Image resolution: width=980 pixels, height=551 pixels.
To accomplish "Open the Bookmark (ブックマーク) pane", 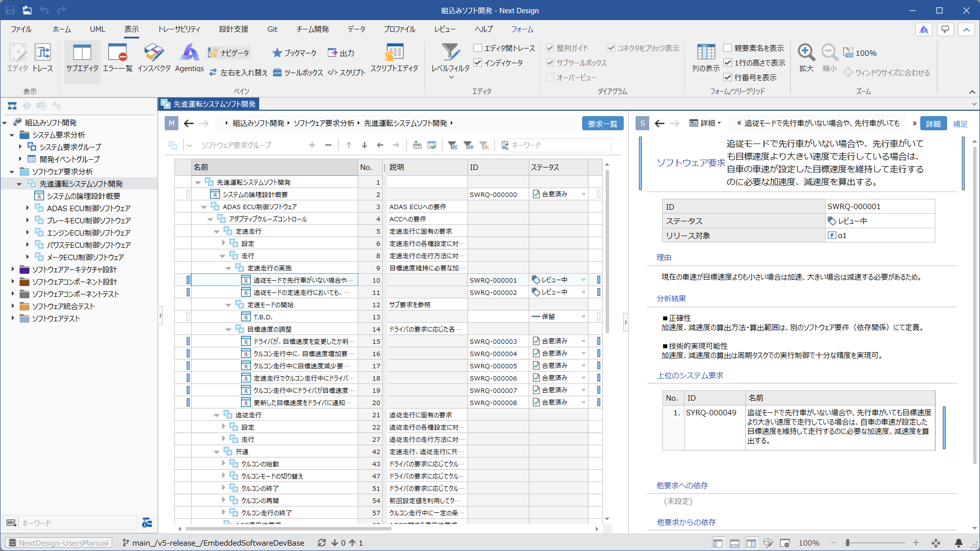I will point(294,53).
